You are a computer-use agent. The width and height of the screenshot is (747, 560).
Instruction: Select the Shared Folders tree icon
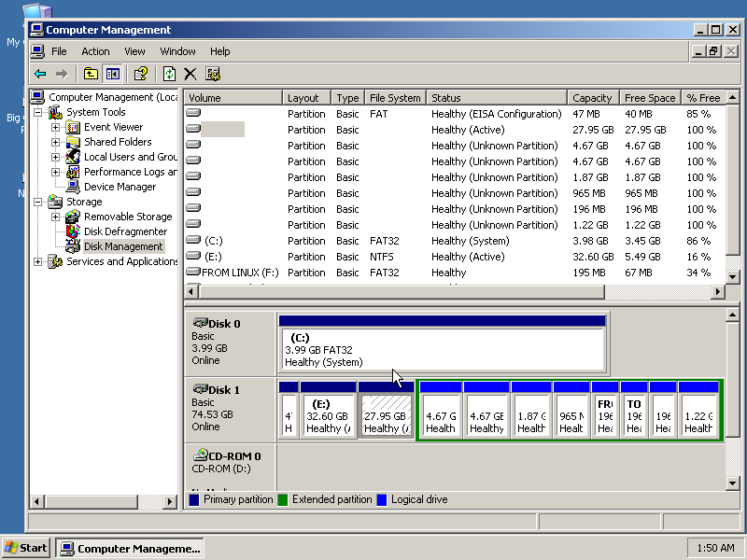pyautogui.click(x=73, y=142)
